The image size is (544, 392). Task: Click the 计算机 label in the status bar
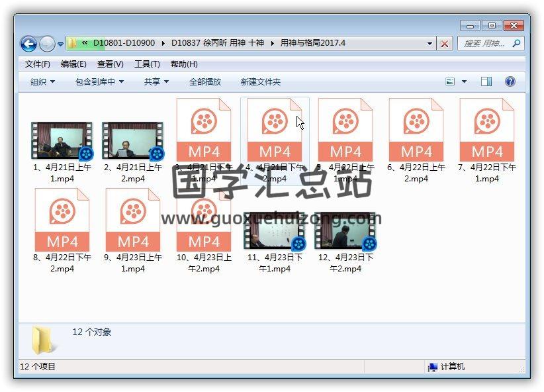click(x=453, y=367)
